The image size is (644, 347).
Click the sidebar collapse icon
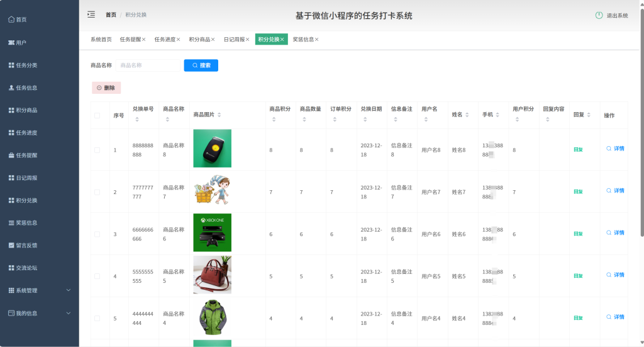coord(91,15)
